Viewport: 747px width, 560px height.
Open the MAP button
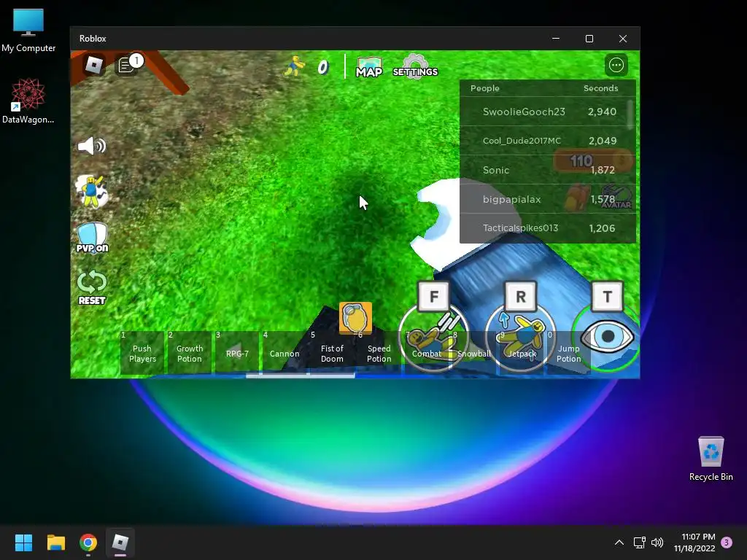pos(369,67)
